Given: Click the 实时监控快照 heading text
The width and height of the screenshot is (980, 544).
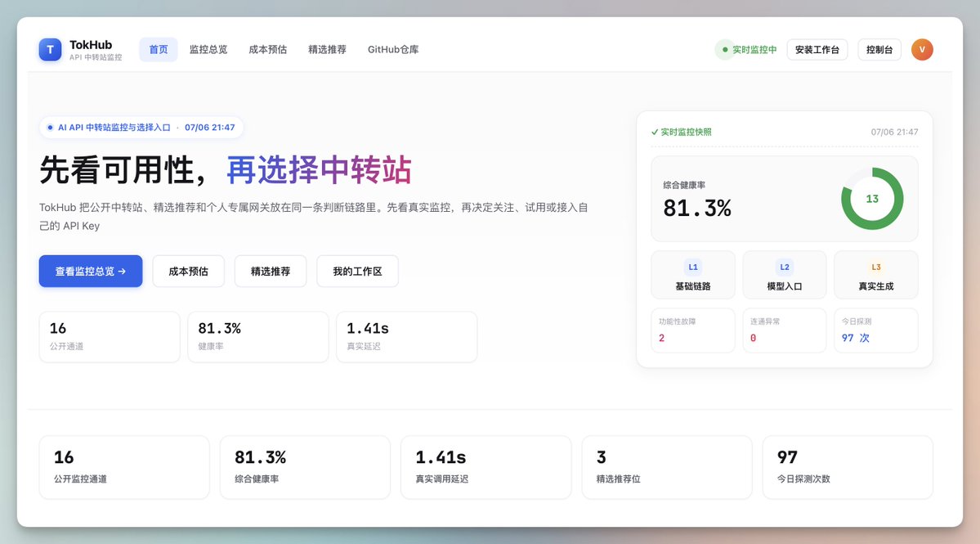Looking at the screenshot, I should [x=687, y=132].
